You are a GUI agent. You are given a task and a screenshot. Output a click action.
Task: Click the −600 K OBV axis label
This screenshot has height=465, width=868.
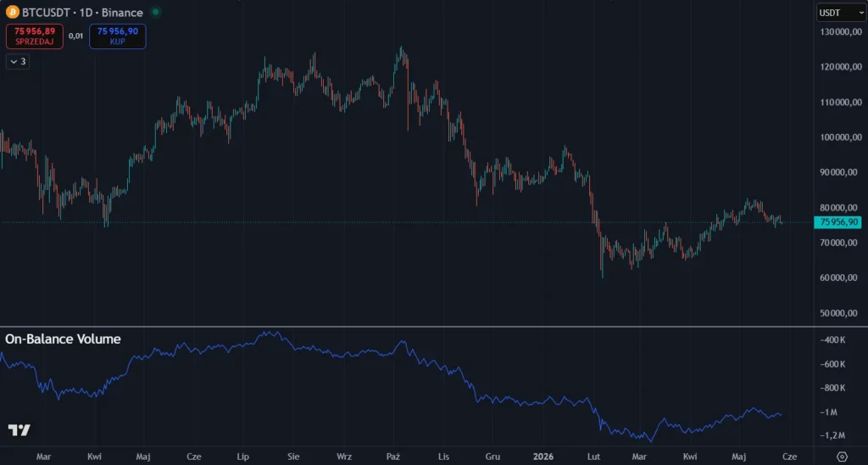(x=832, y=364)
